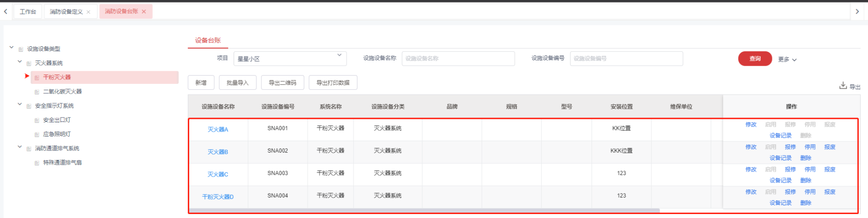868x218 pixels.
Task: Click 修改 in the 灭火器A row
Action: (x=751, y=125)
